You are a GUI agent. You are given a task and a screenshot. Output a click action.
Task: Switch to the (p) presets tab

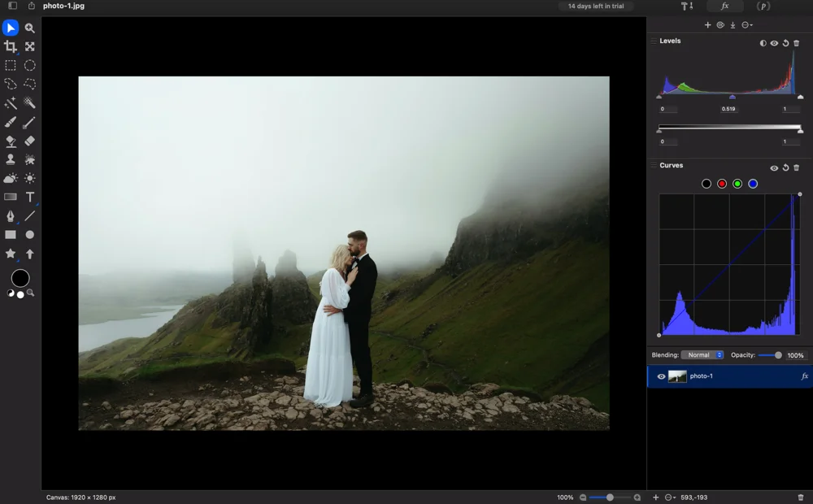pyautogui.click(x=763, y=7)
